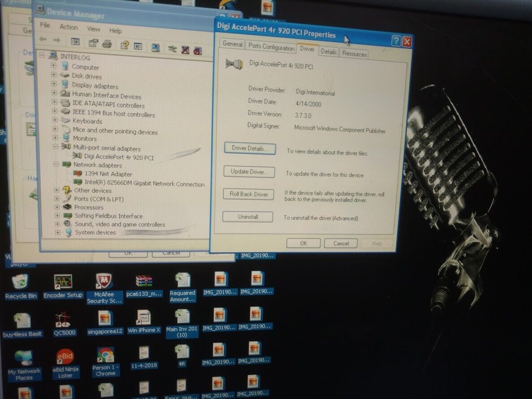Open the Encoder Setup desktop shortcut
Image resolution: width=532 pixels, height=399 pixels.
pyautogui.click(x=63, y=286)
